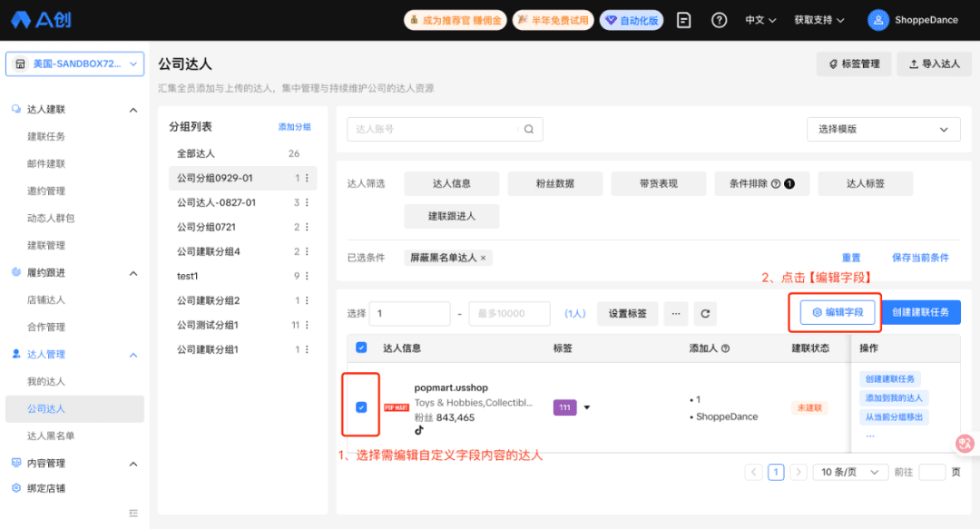980x529 pixels.
Task: Click the 未建联 status badge
Action: pyautogui.click(x=809, y=407)
